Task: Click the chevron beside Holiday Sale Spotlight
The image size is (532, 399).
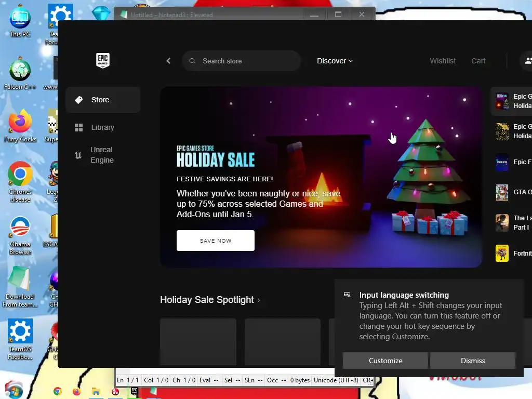Action: point(259,300)
